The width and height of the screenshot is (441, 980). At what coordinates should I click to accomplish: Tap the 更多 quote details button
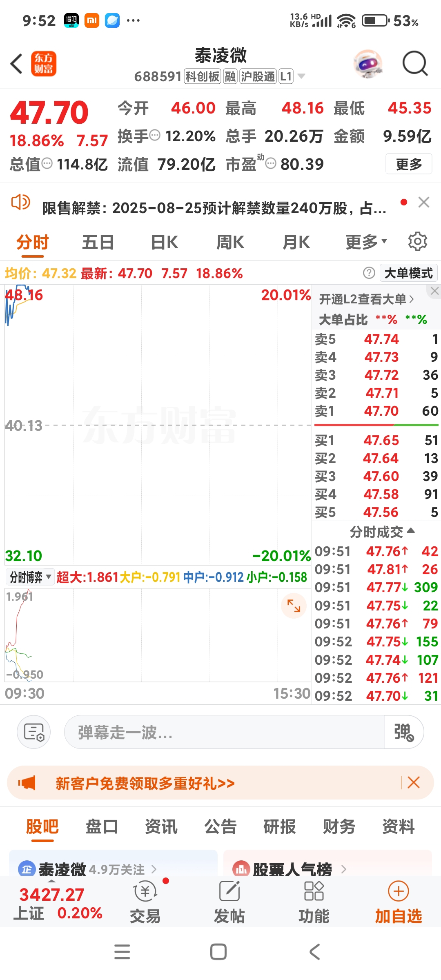pos(409,164)
